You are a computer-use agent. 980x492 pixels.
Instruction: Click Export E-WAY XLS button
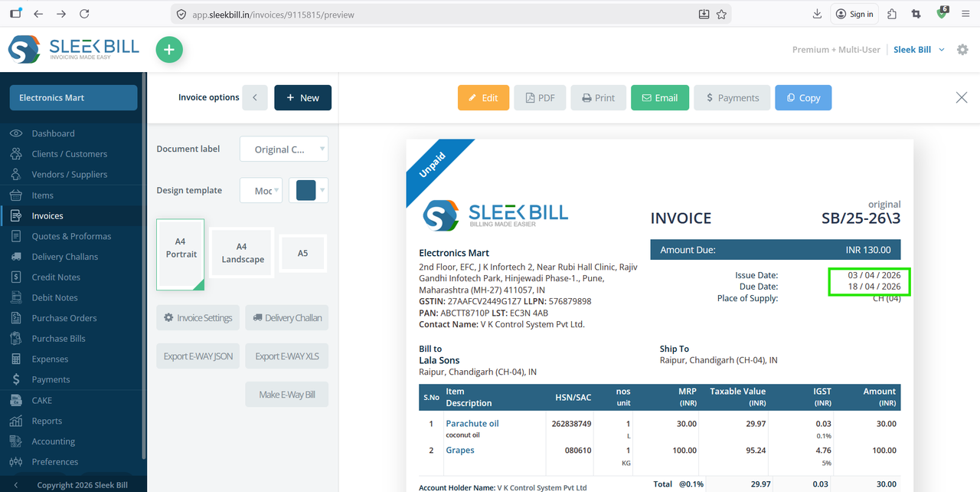coord(287,356)
